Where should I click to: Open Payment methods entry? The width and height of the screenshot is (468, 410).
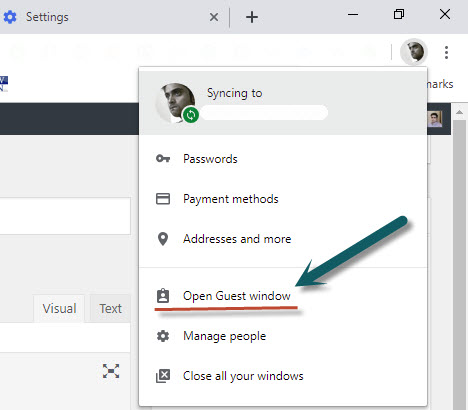(x=283, y=199)
